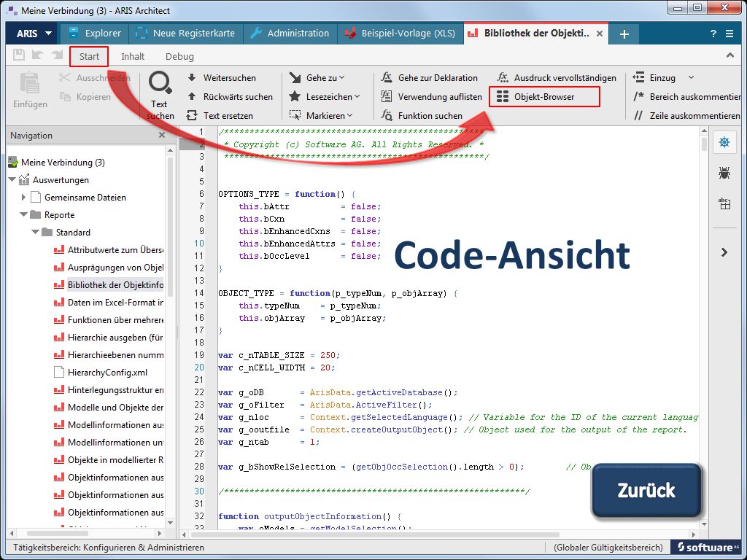Open the ARIS main menu dropdown
Viewport: 747px width, 560px height.
pyautogui.click(x=34, y=34)
